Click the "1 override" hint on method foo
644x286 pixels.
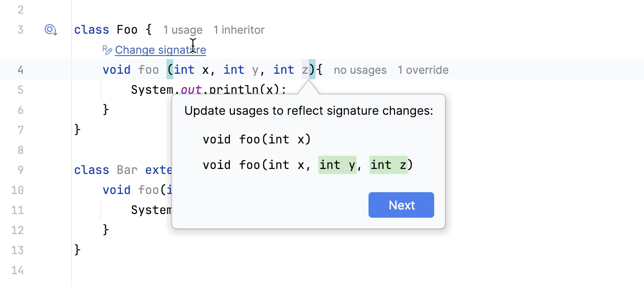point(423,70)
